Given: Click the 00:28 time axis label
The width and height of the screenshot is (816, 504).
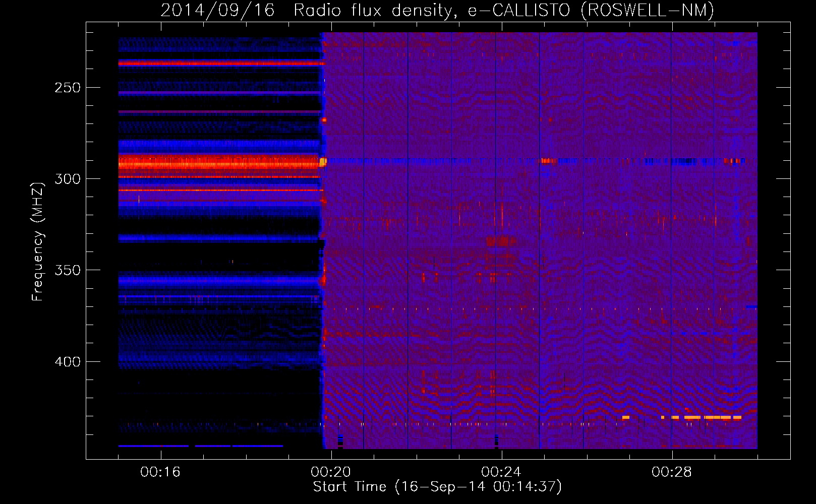Looking at the screenshot, I should pos(672,472).
